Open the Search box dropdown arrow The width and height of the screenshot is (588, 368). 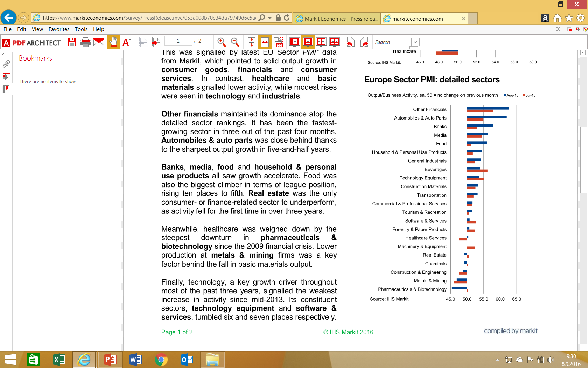coord(415,42)
